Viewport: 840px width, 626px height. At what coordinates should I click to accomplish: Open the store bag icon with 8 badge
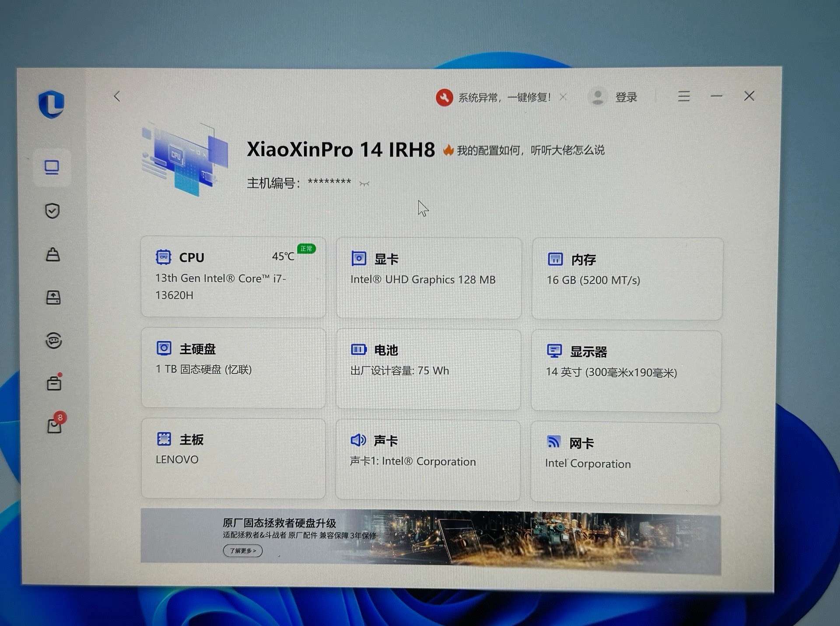55,425
